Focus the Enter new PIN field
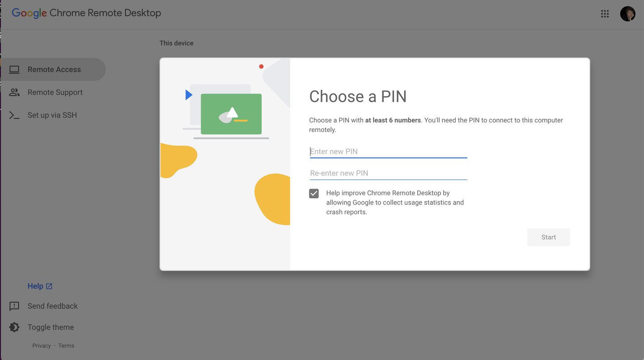This screenshot has width=644, height=360. (x=388, y=151)
